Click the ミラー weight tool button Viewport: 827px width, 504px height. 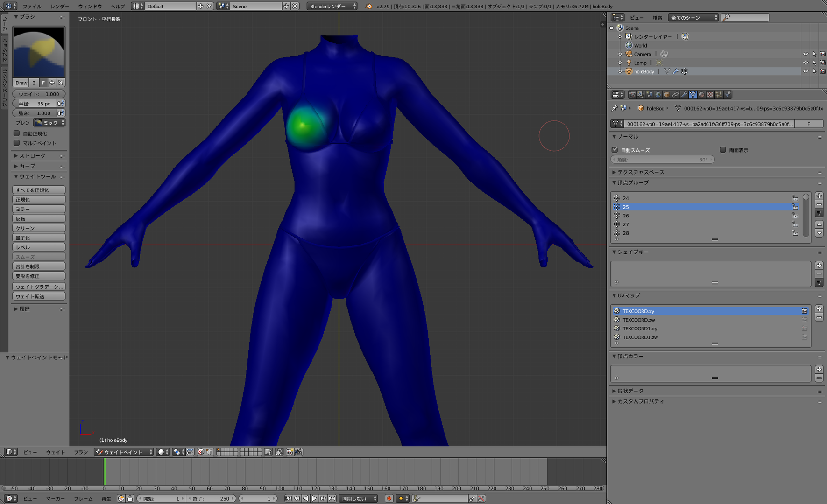[x=39, y=209]
